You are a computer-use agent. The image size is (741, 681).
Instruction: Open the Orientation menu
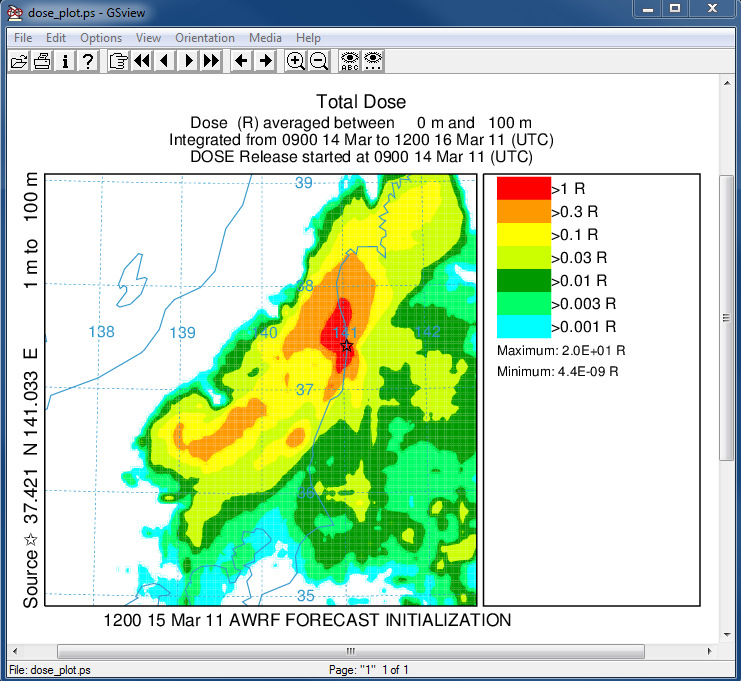[205, 38]
